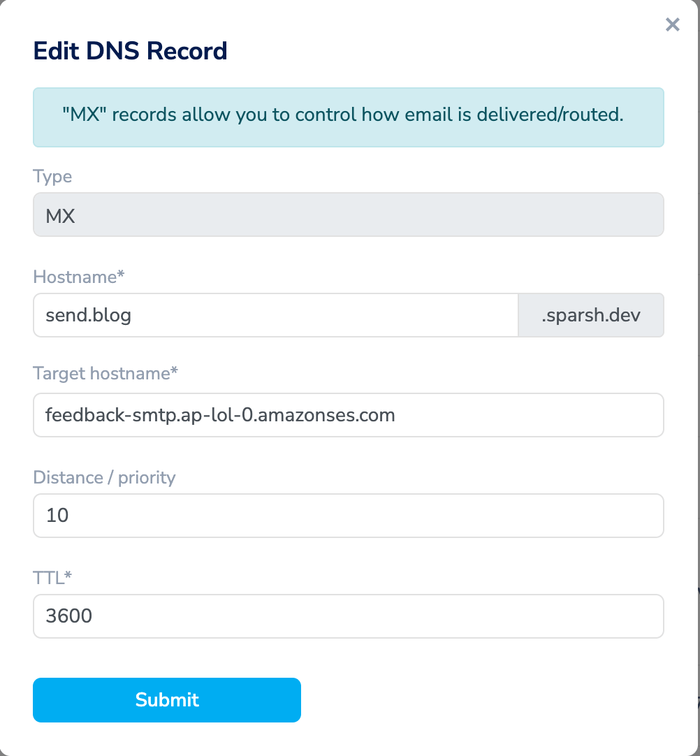
Task: Click the Target hostname* label
Action: click(105, 373)
